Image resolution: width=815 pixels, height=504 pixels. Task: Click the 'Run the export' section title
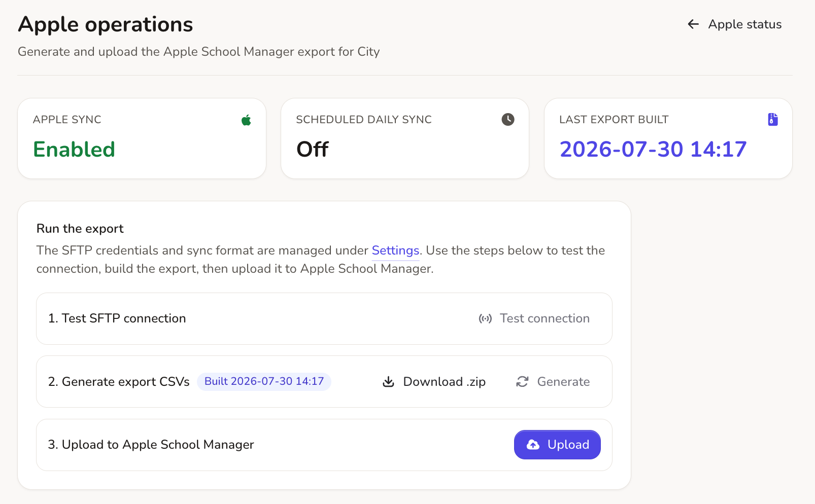(80, 229)
